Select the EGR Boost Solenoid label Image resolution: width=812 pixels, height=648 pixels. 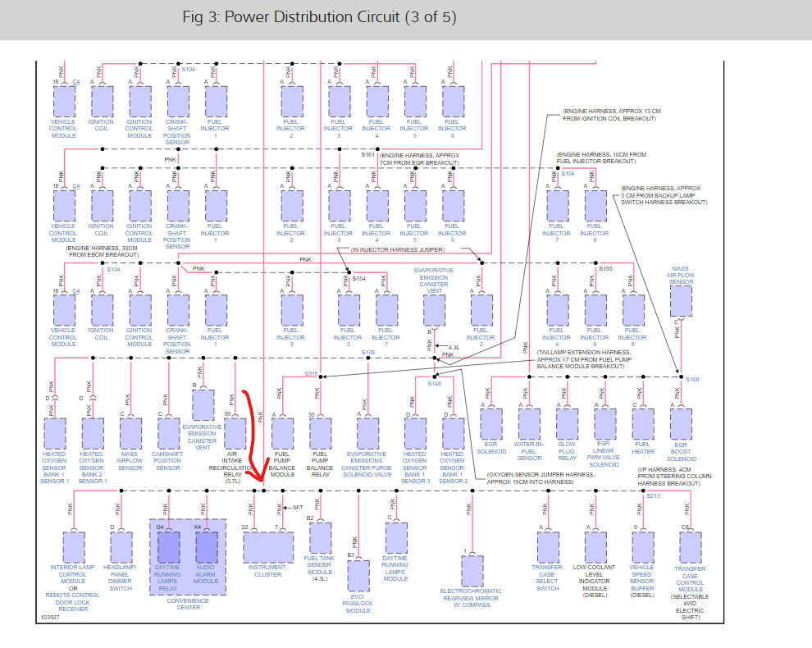pyautogui.click(x=681, y=452)
